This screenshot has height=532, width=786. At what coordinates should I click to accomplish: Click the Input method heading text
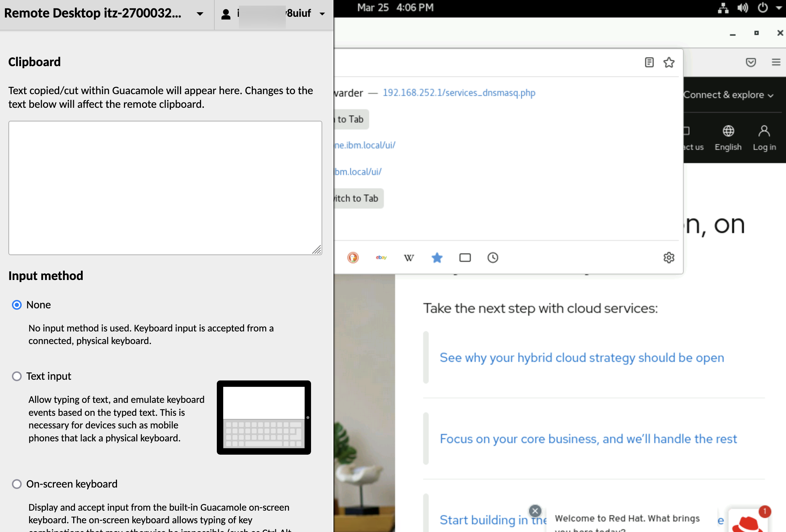[x=46, y=276]
